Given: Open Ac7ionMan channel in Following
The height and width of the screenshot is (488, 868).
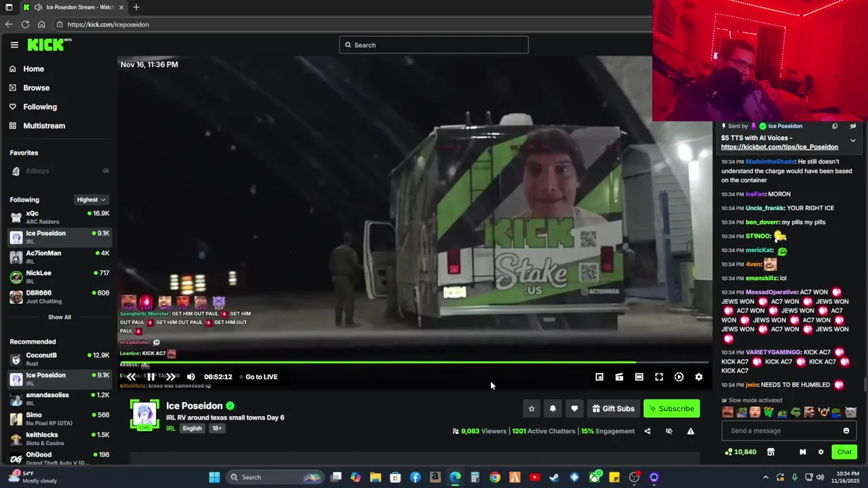Looking at the screenshot, I should [x=60, y=257].
